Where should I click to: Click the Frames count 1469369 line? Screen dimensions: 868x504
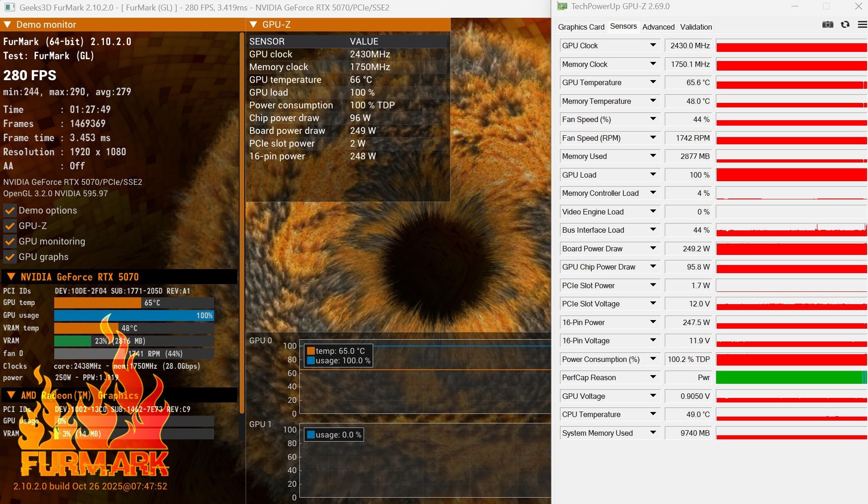coord(55,124)
